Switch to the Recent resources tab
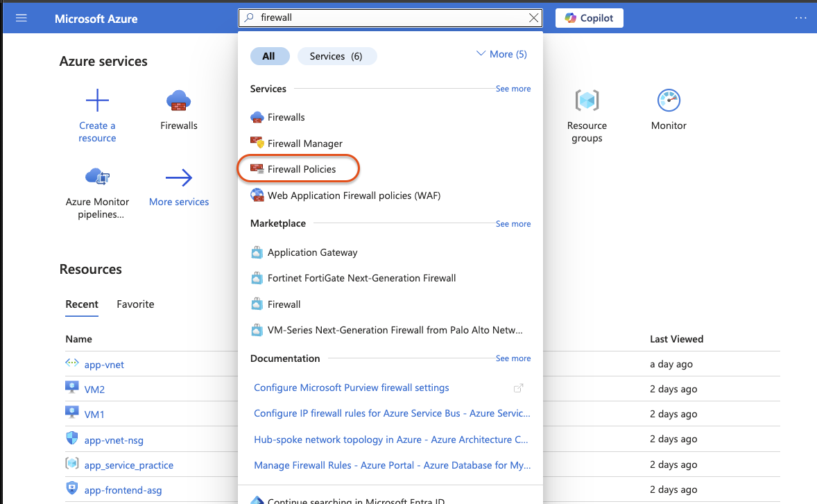Image resolution: width=817 pixels, height=504 pixels. [82, 304]
